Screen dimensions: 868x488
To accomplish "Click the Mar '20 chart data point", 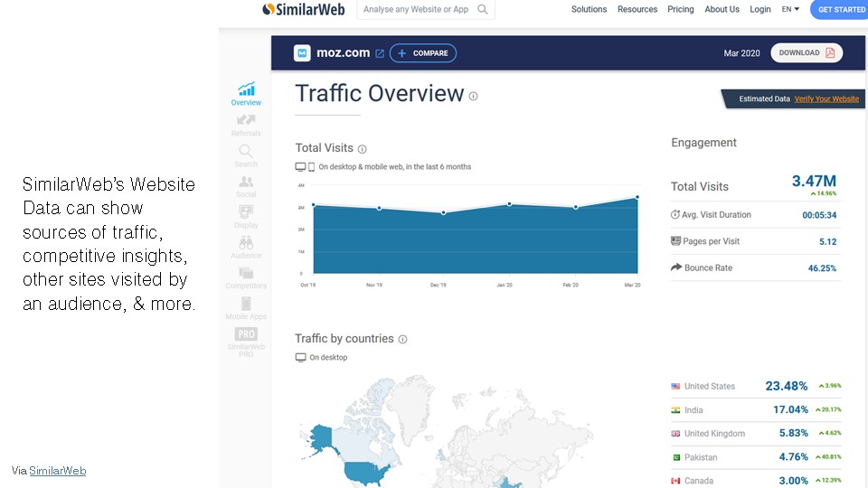I will pyautogui.click(x=637, y=197).
